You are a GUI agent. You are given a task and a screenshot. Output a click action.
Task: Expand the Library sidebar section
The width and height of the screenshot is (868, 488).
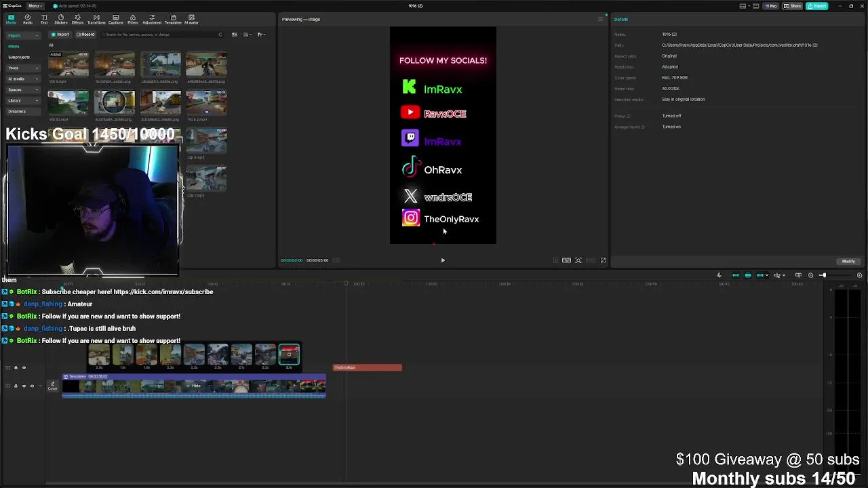click(x=22, y=100)
